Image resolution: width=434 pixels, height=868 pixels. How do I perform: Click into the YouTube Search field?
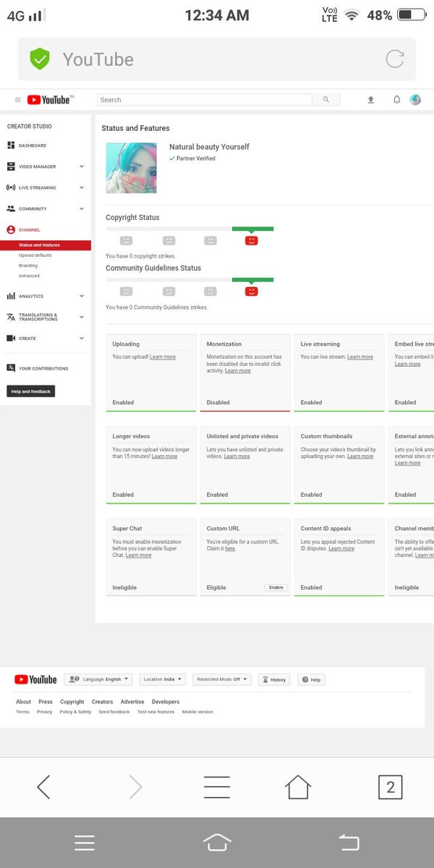tap(205, 100)
